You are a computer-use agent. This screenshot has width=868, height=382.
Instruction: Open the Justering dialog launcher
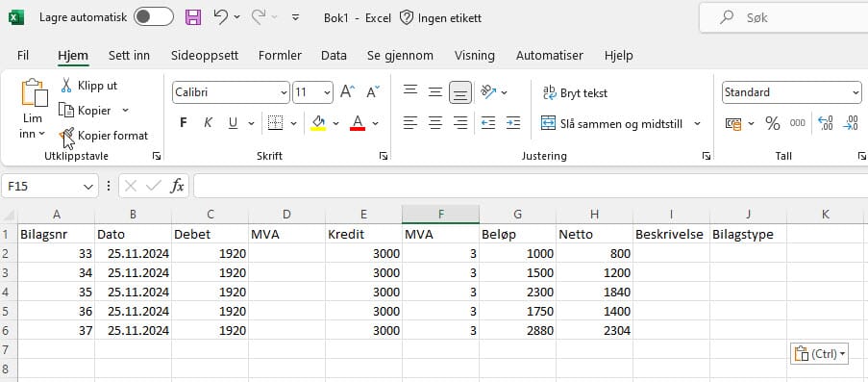coord(707,156)
